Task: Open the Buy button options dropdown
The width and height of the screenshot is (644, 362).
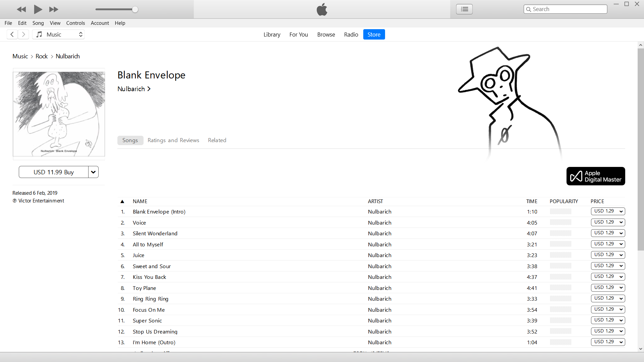Action: [93, 172]
